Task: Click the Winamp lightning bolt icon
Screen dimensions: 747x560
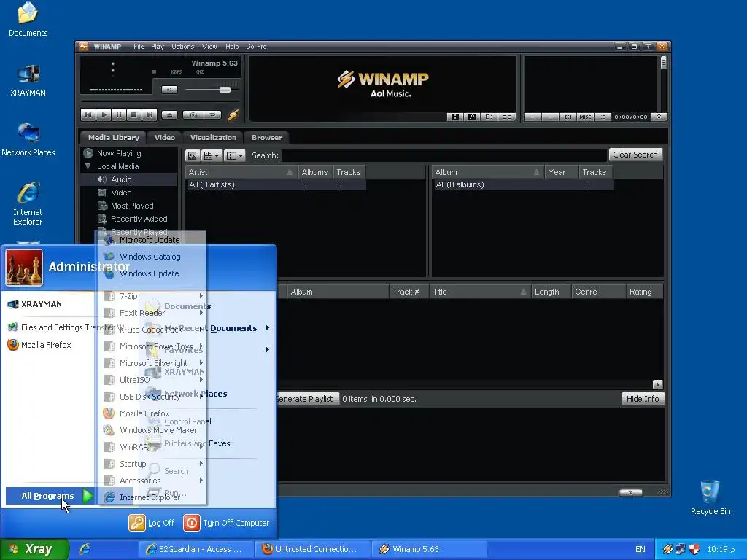Action: pos(233,114)
